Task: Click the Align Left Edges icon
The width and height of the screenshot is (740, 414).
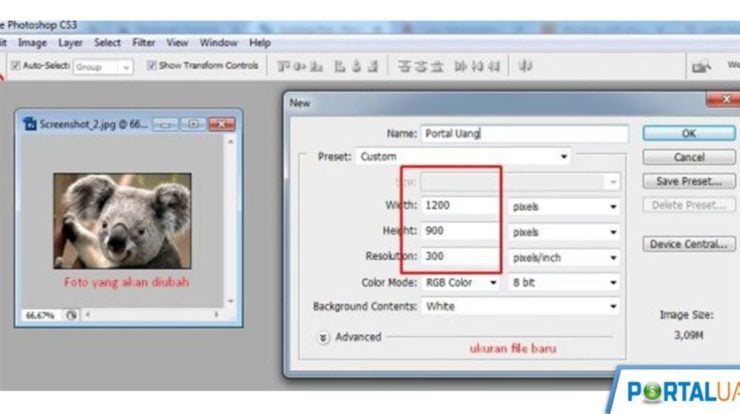Action: coord(339,67)
